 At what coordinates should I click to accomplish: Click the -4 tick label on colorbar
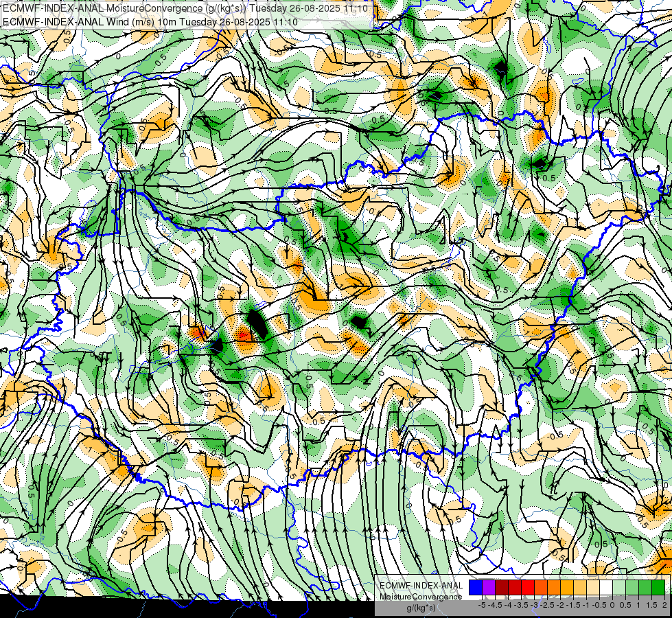coord(508,605)
